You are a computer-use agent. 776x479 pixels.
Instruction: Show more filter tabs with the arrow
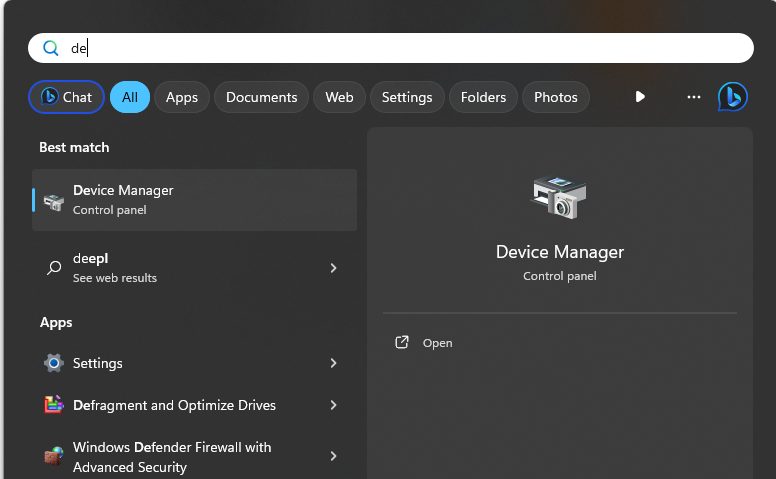pos(640,97)
